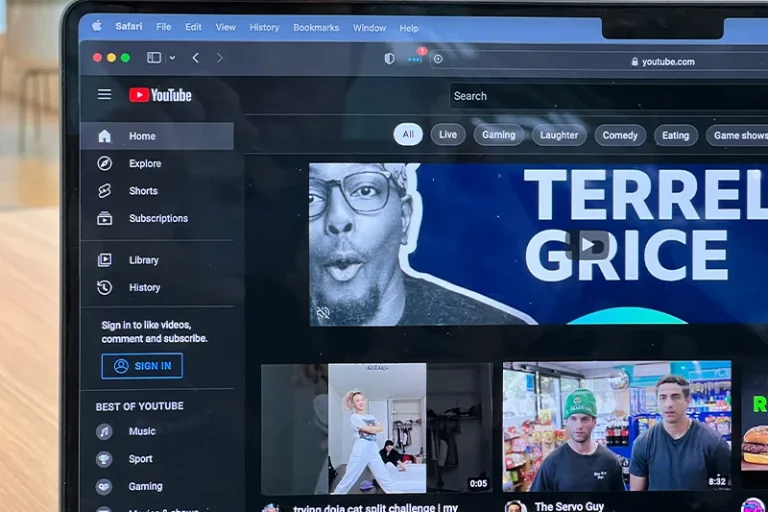Open the Gaming label under Best of YouTube
Viewport: 768px width, 512px height.
[x=145, y=487]
